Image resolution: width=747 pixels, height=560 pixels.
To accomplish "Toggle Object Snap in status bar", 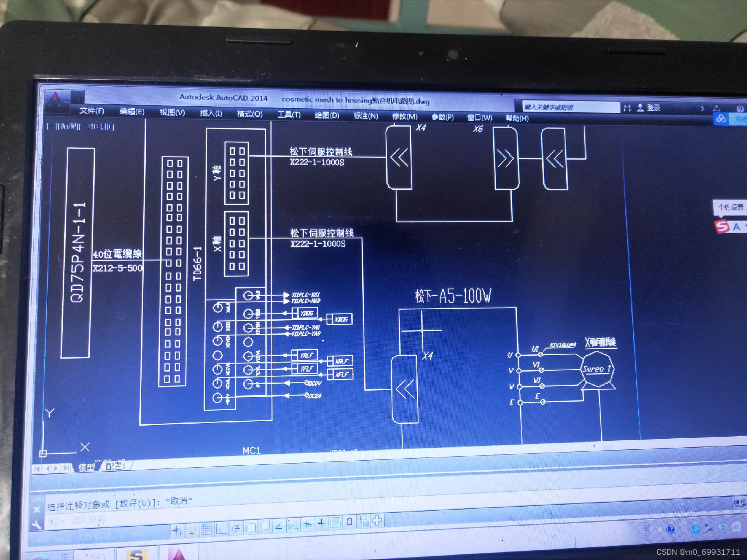I will [251, 528].
